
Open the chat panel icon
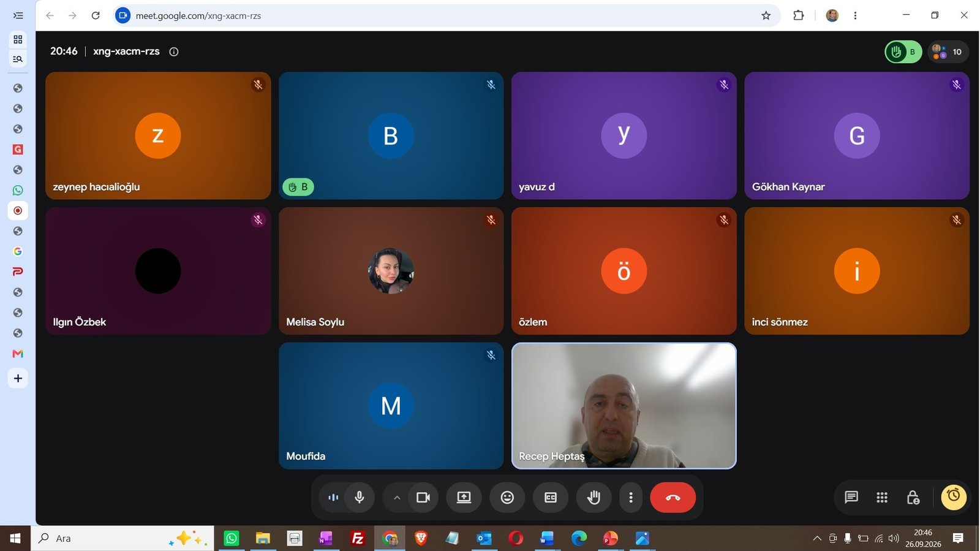coord(851,497)
